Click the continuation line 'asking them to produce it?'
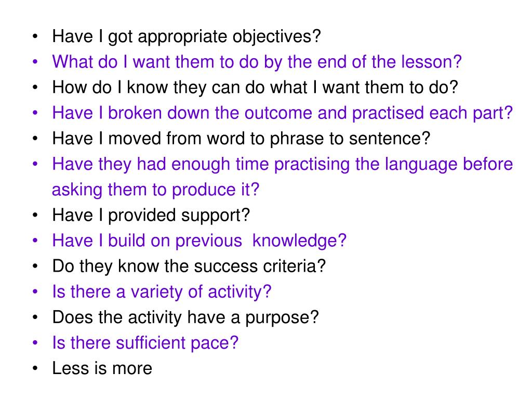The image size is (532, 399). [x=156, y=190]
